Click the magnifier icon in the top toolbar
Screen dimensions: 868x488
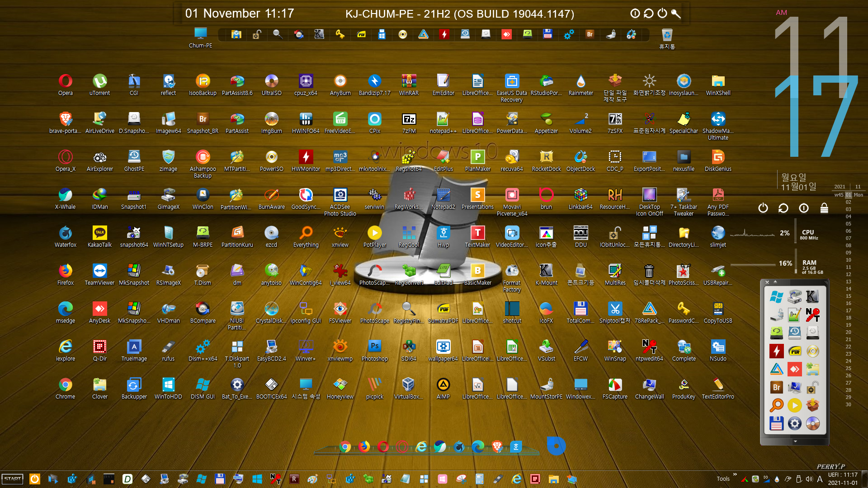(278, 34)
